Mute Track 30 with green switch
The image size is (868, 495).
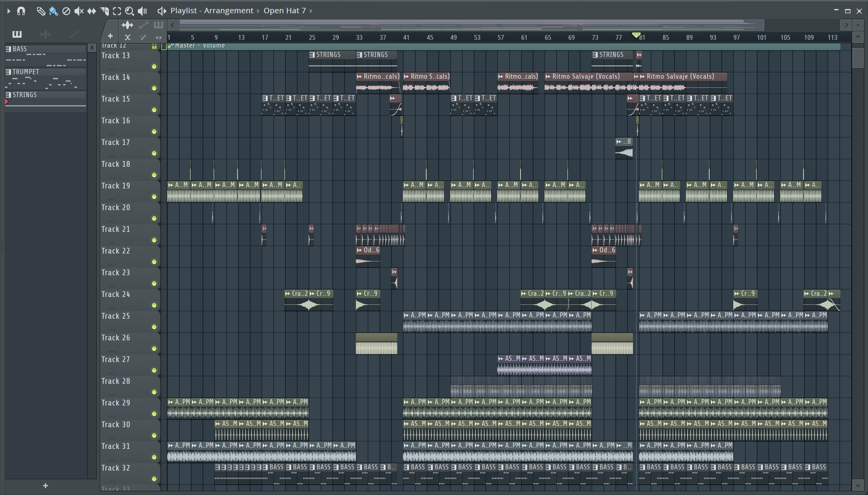[154, 436]
